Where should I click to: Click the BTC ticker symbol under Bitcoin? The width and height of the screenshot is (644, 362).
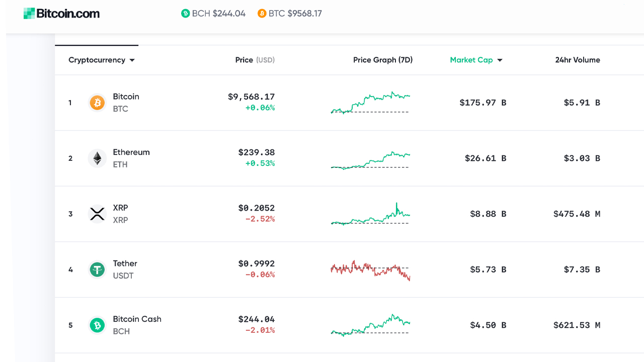(120, 109)
